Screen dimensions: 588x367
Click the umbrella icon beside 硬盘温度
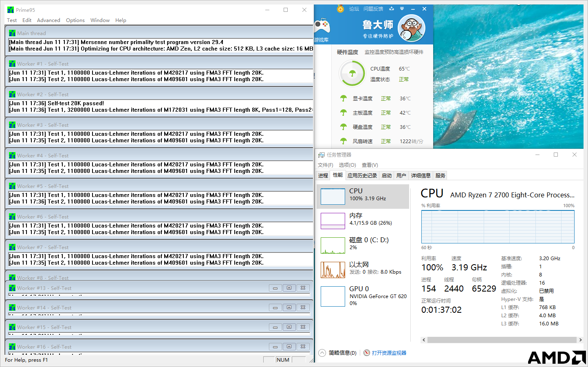tap(344, 127)
